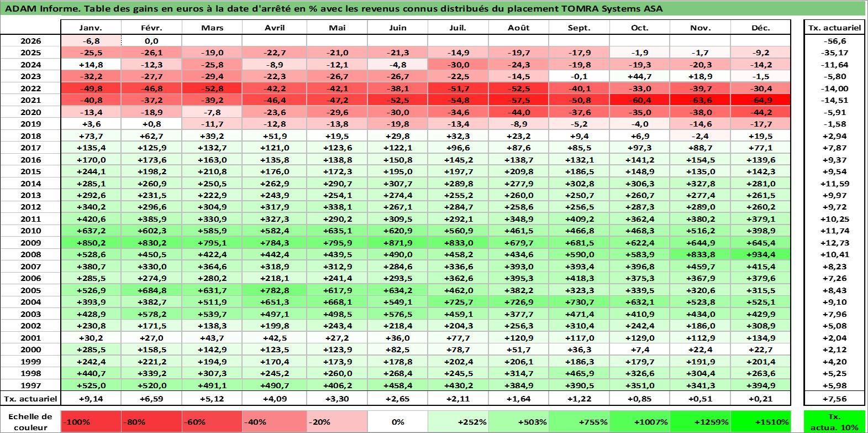The image size is (868, 433).
Task: Select the actuarial rate '+11,74' for 2010
Action: click(834, 231)
